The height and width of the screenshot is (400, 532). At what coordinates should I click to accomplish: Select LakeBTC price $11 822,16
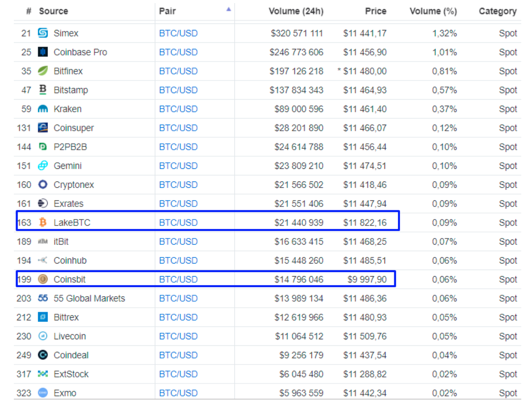365,222
